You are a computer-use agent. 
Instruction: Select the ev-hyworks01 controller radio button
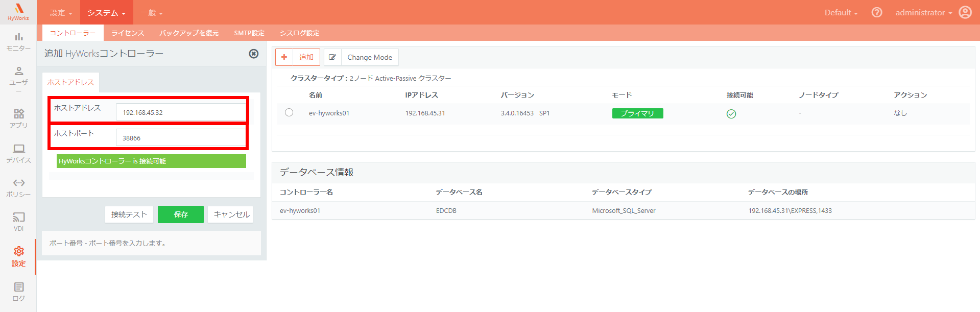tap(289, 112)
